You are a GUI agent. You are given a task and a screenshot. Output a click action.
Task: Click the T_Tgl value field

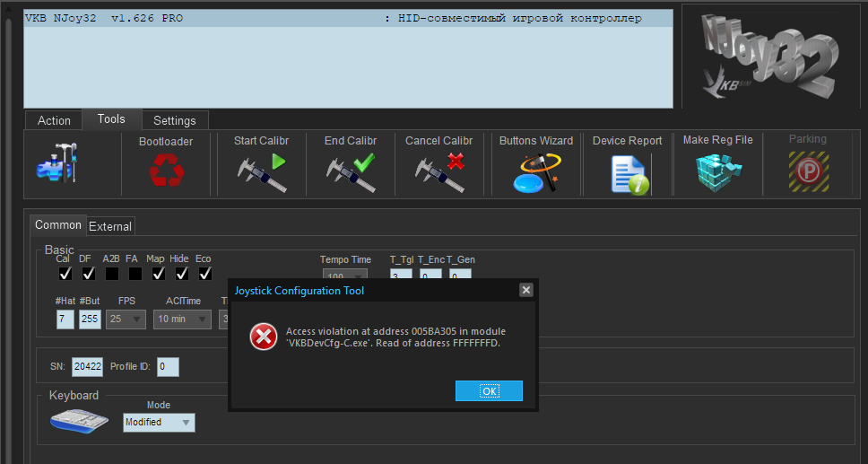click(401, 275)
